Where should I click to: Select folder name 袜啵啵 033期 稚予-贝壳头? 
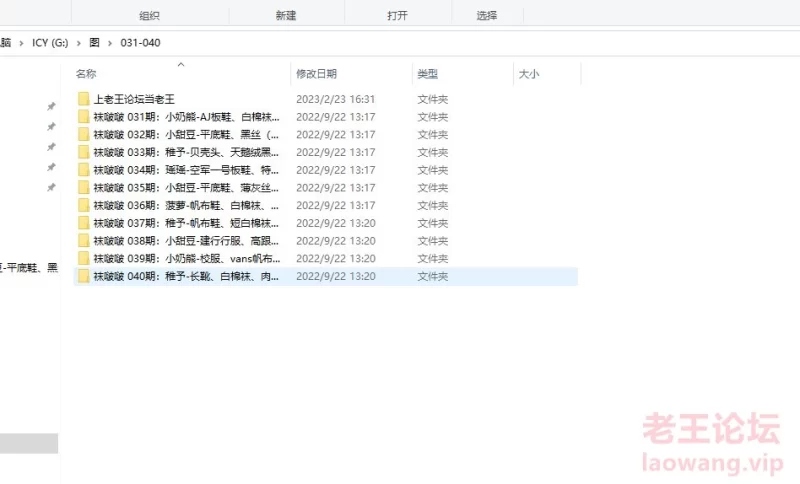point(186,152)
